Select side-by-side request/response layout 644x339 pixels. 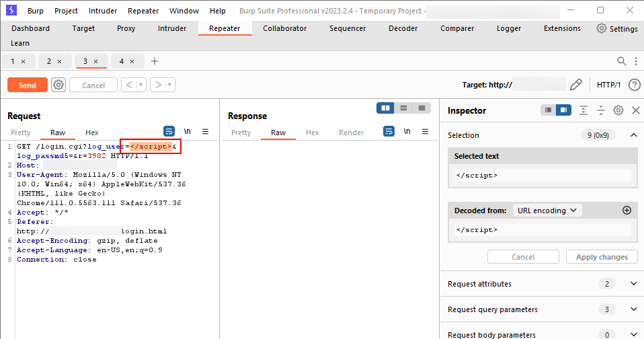coord(385,108)
